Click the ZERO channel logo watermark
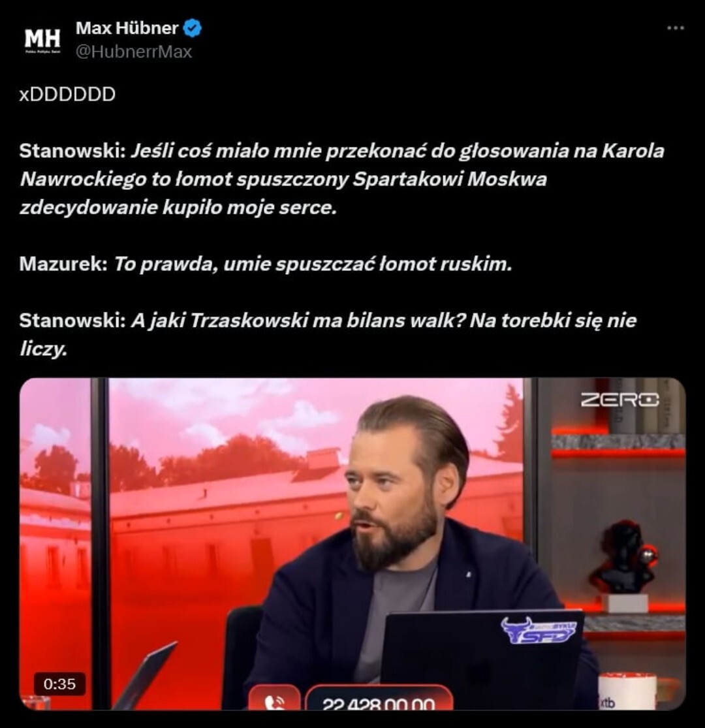Screen dimensions: 705x728 point(619,400)
